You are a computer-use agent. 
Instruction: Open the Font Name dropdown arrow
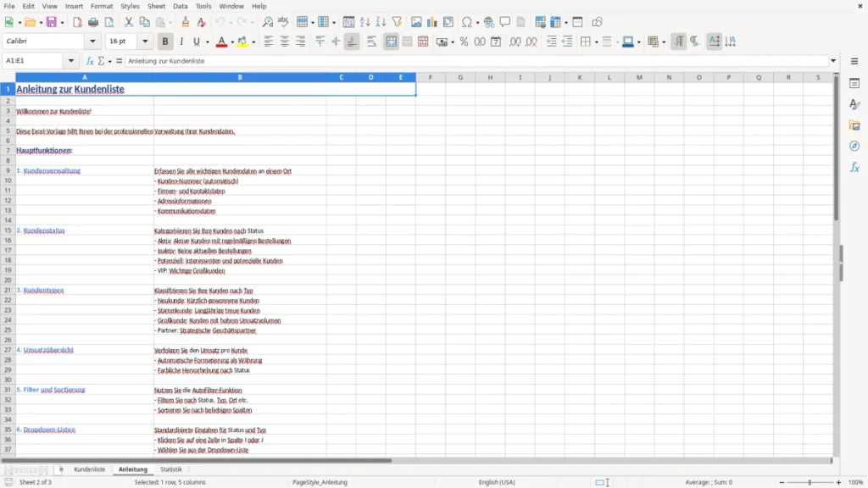(92, 41)
